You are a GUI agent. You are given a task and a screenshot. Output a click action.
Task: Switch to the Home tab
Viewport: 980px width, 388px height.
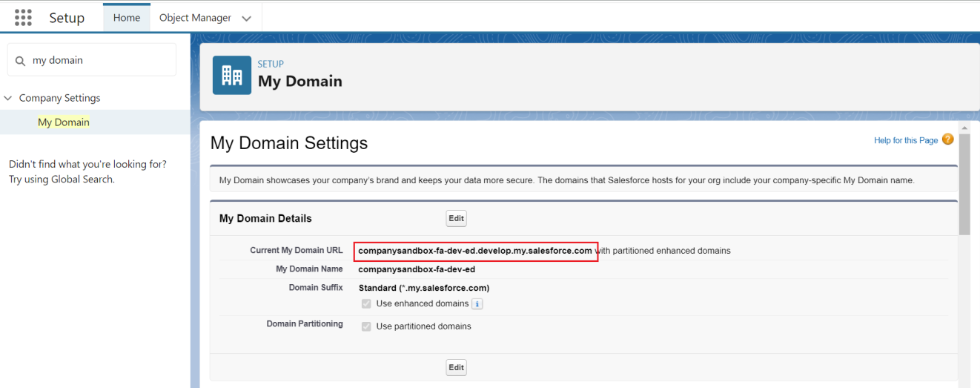(127, 18)
